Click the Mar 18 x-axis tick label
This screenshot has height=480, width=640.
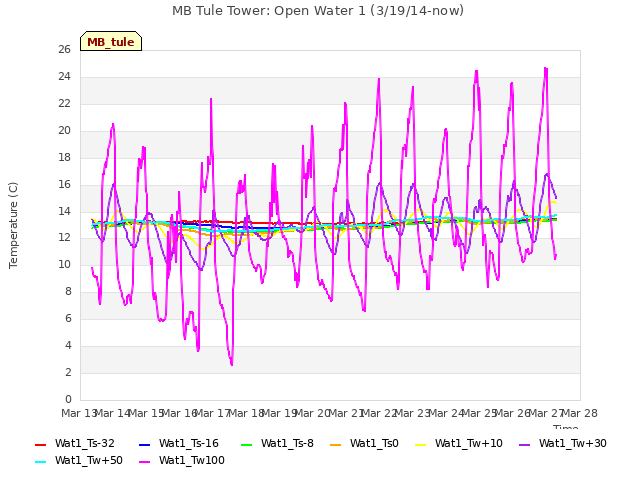pos(246,413)
